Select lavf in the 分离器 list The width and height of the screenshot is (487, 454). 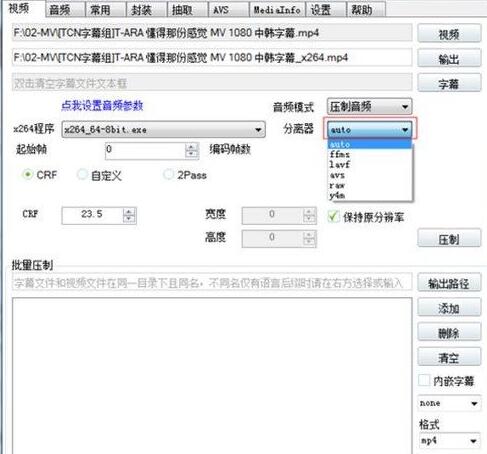[369, 164]
